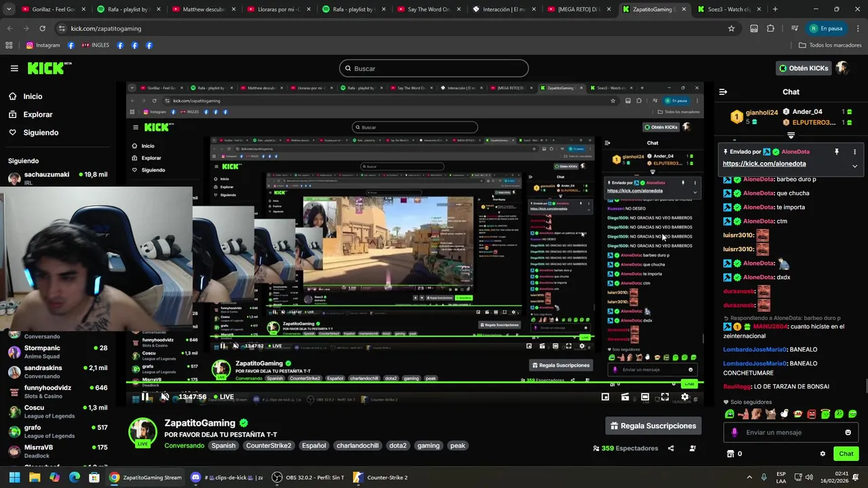Select the charlandochill tag

(357, 446)
